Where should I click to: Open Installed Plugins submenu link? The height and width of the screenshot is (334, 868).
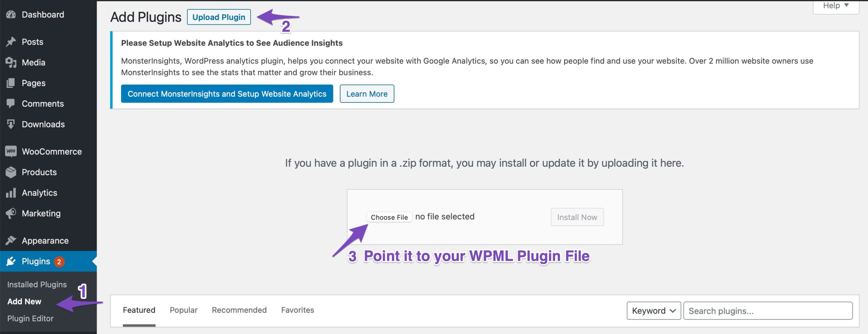click(x=37, y=284)
